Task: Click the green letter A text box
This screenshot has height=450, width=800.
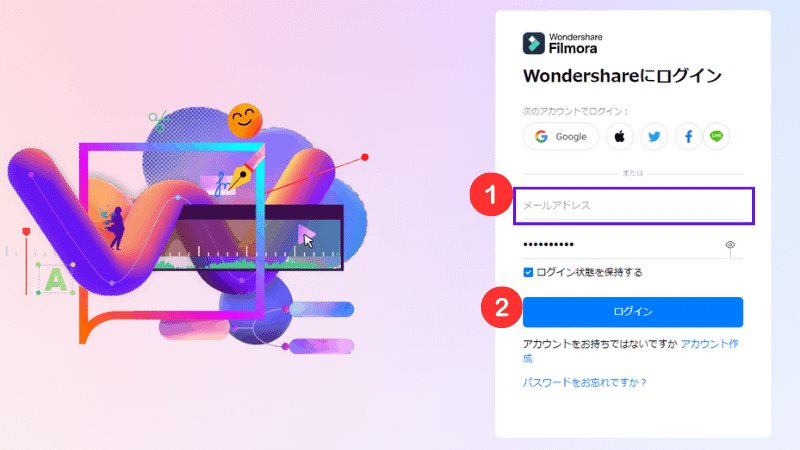Action: tap(56, 279)
